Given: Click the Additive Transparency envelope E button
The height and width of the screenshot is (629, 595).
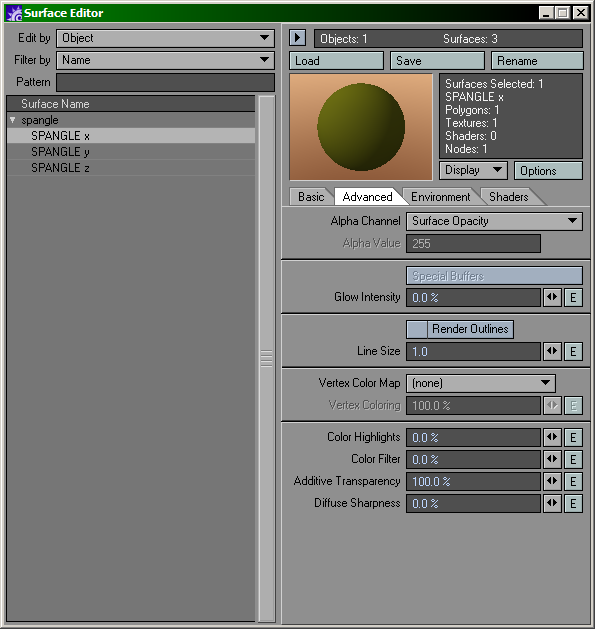Looking at the screenshot, I should [573, 481].
